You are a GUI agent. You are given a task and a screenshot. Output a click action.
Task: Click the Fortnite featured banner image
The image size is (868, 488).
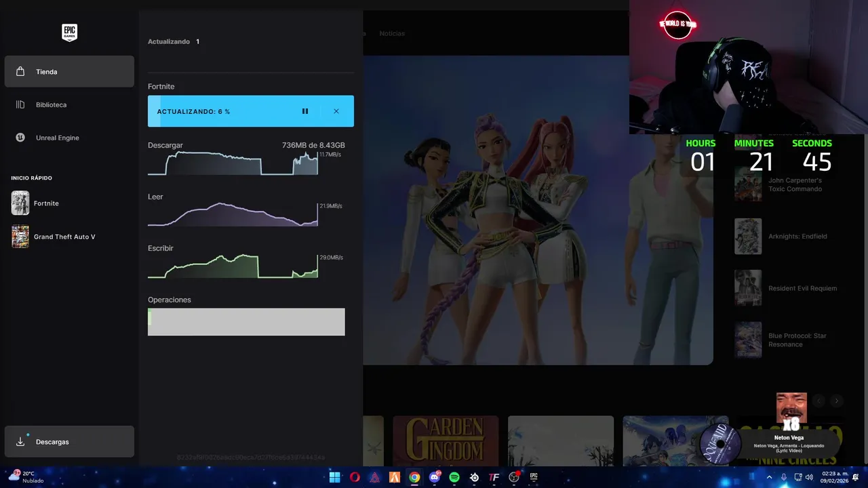point(538,210)
